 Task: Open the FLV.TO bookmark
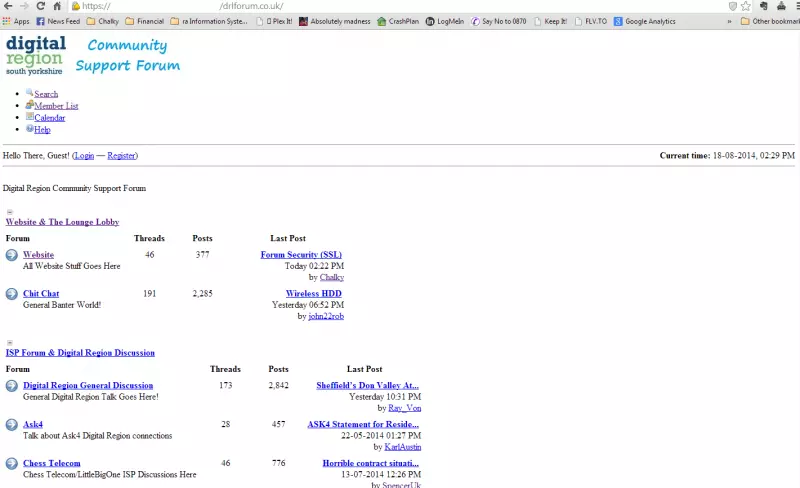click(591, 21)
